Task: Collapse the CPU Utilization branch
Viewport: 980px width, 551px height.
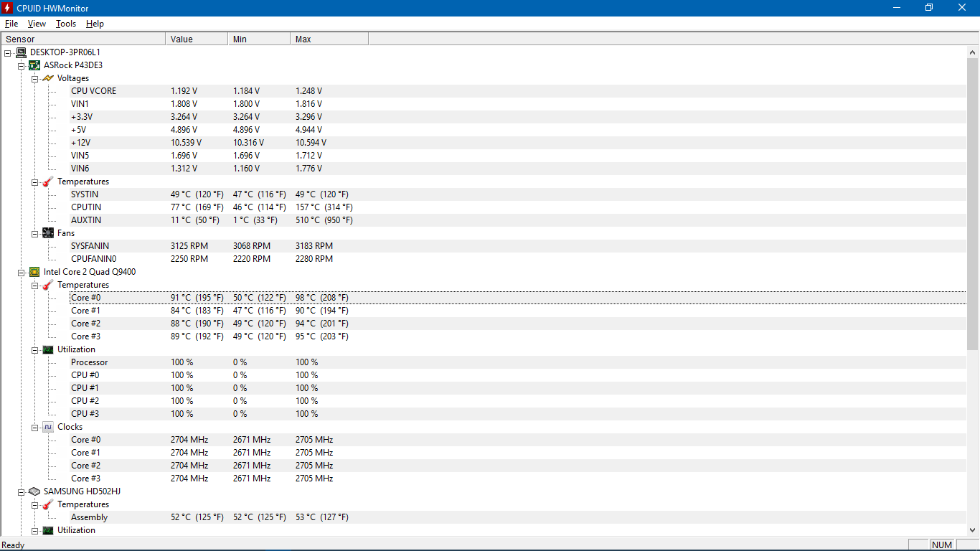Action: (x=35, y=349)
